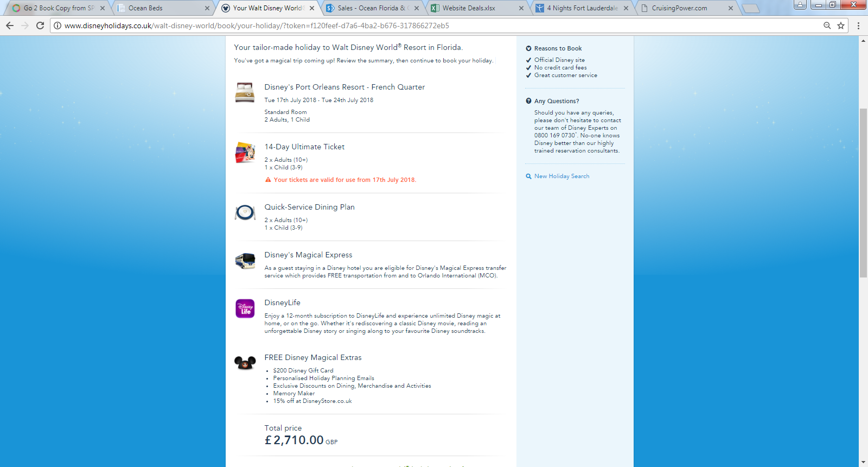Switch to the CruisingPower.com tab

tap(687, 8)
